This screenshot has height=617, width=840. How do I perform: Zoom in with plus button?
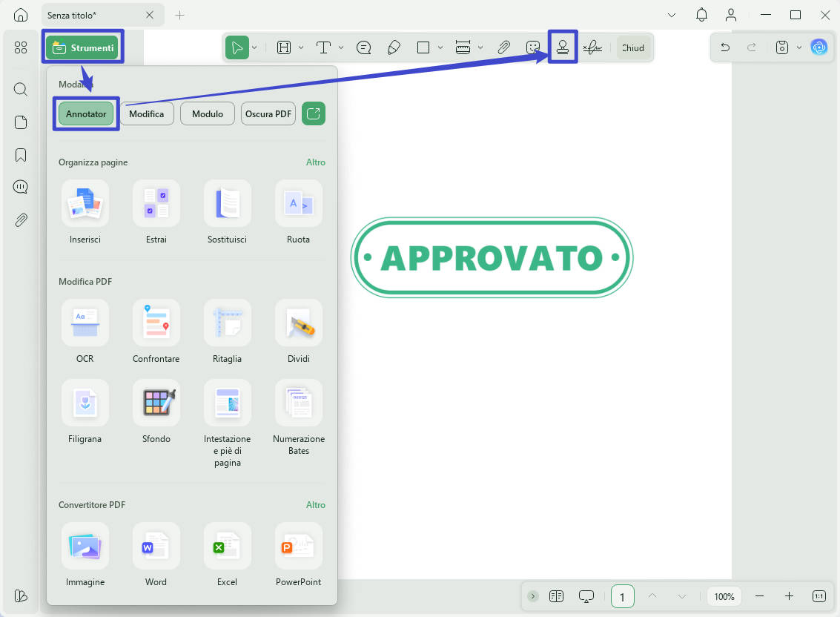point(789,596)
